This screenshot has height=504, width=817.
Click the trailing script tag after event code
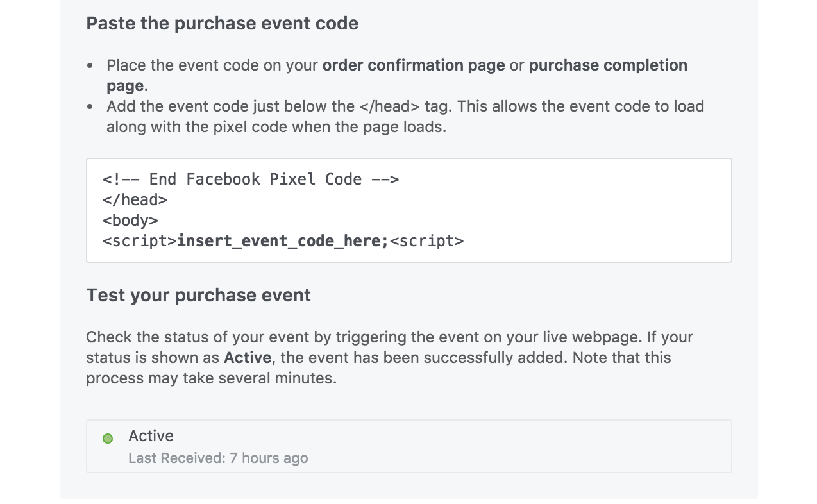426,241
